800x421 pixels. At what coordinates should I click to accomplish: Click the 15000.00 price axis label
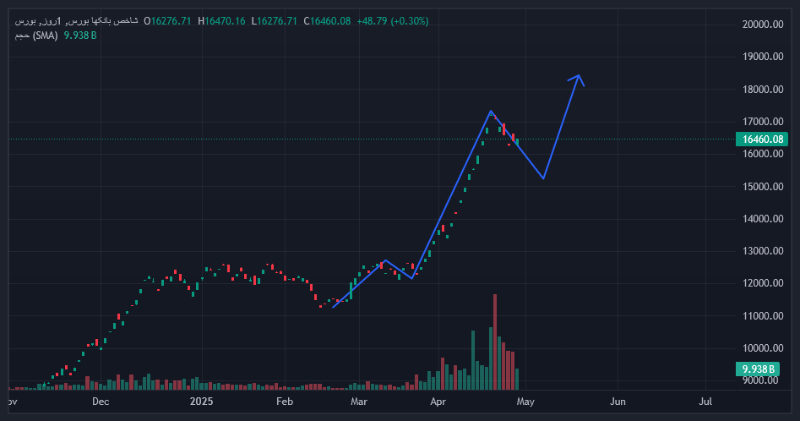coord(763,186)
